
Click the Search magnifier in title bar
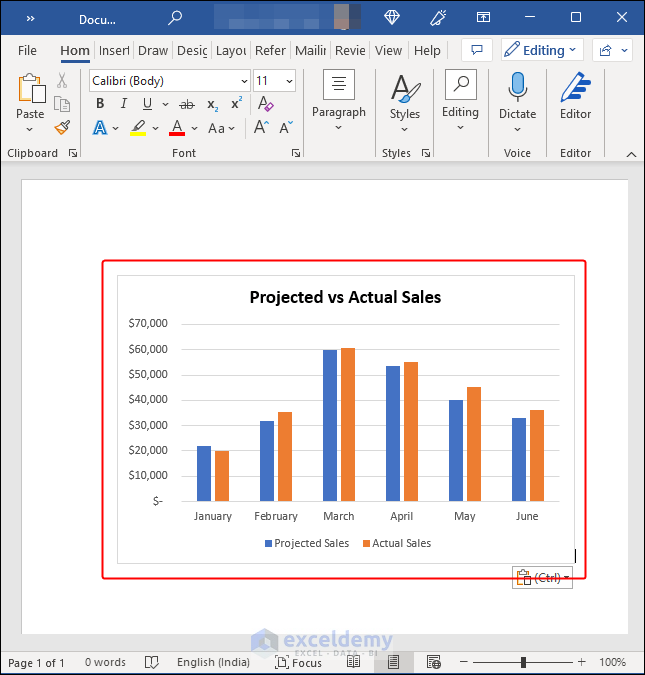click(x=175, y=18)
